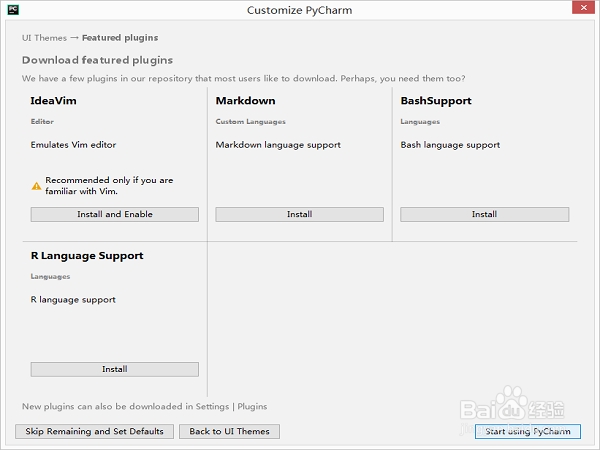Screen dimensions: 600x450
Task: Click the 'We have a few plugins' intro text
Action: pos(244,78)
